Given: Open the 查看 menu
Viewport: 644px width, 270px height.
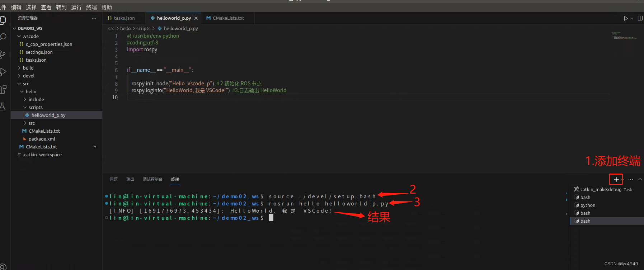Looking at the screenshot, I should coord(46,7).
